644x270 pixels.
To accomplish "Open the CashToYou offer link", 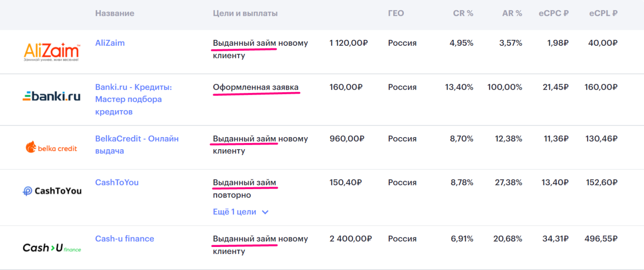I will click(117, 182).
